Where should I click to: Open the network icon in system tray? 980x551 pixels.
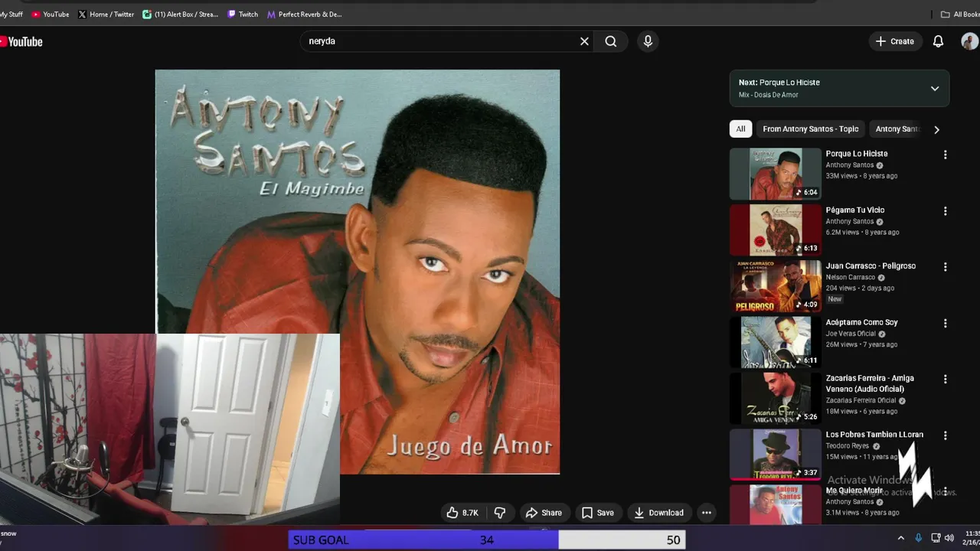click(936, 538)
